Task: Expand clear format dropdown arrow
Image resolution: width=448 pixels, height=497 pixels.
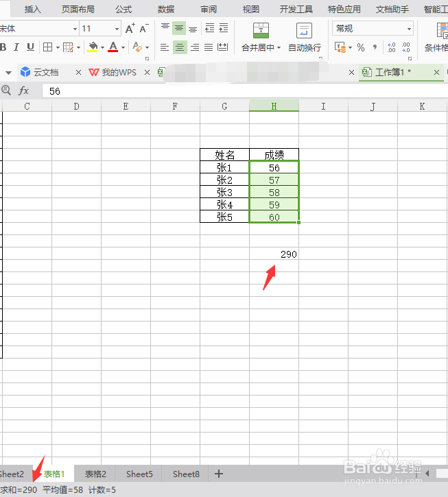Action: (x=147, y=47)
